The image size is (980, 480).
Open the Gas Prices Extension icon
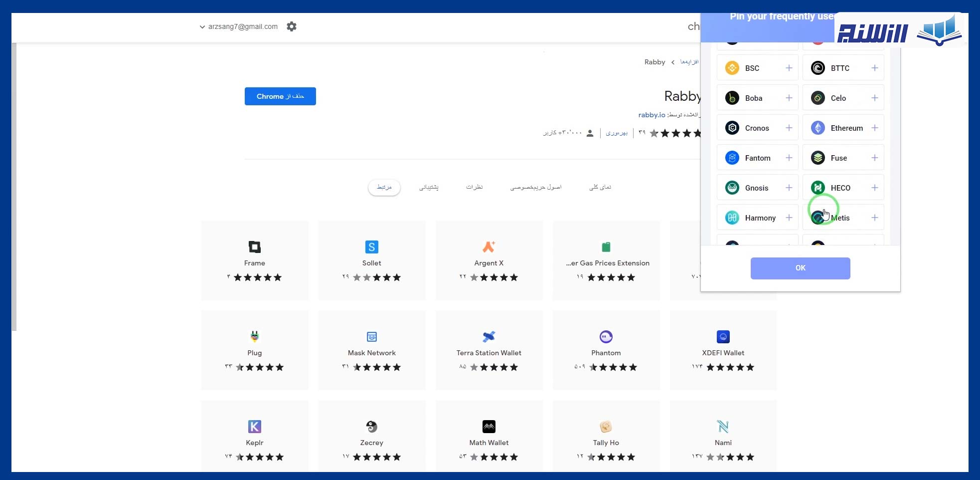(x=606, y=246)
